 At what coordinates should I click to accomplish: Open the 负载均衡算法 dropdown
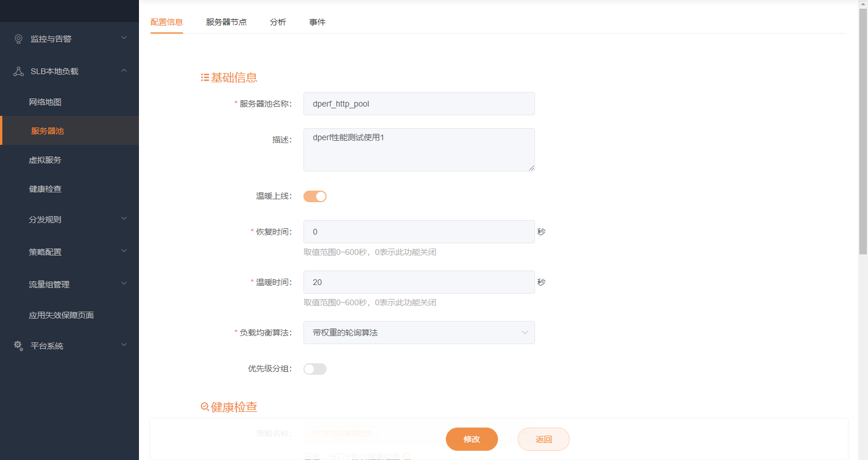click(418, 333)
